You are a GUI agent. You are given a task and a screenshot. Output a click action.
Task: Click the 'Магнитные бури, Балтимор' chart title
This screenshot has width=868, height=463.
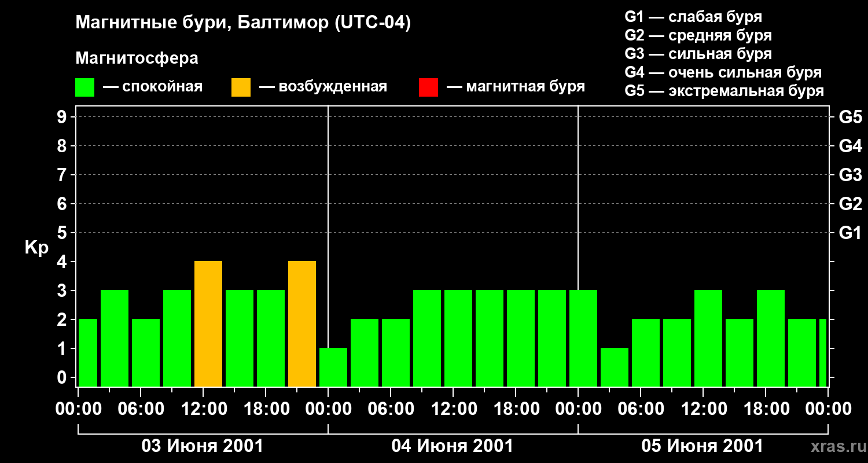tap(243, 23)
